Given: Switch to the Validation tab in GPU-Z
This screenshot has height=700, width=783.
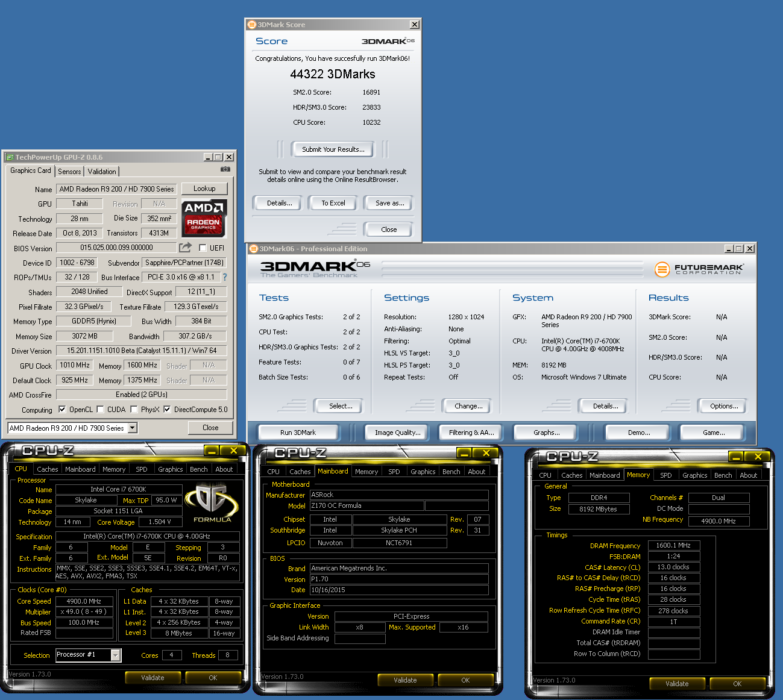Looking at the screenshot, I should coord(102,172).
